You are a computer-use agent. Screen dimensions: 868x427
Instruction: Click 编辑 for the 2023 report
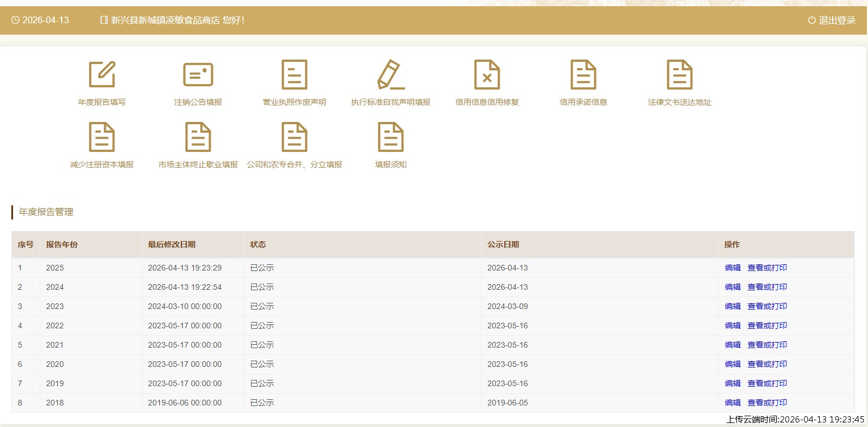pyautogui.click(x=733, y=307)
